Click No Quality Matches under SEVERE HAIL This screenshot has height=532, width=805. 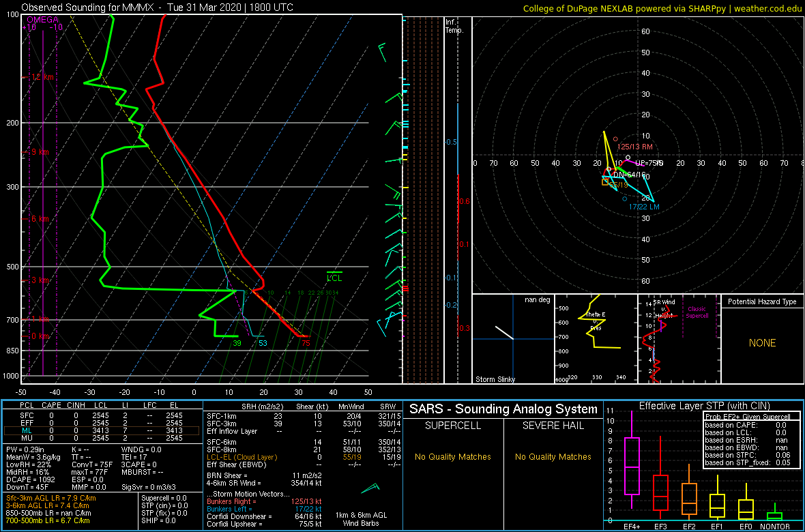point(553,456)
